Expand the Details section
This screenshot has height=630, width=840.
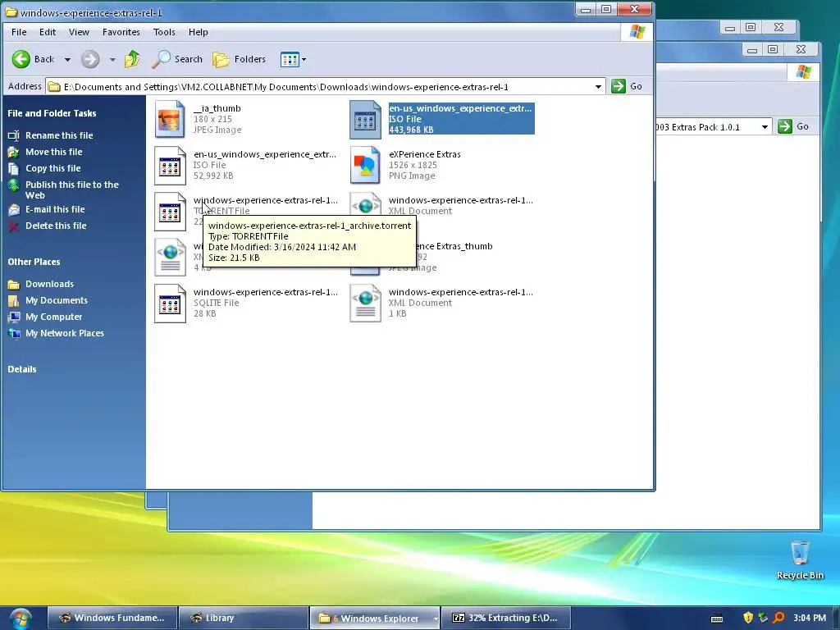[x=22, y=369]
